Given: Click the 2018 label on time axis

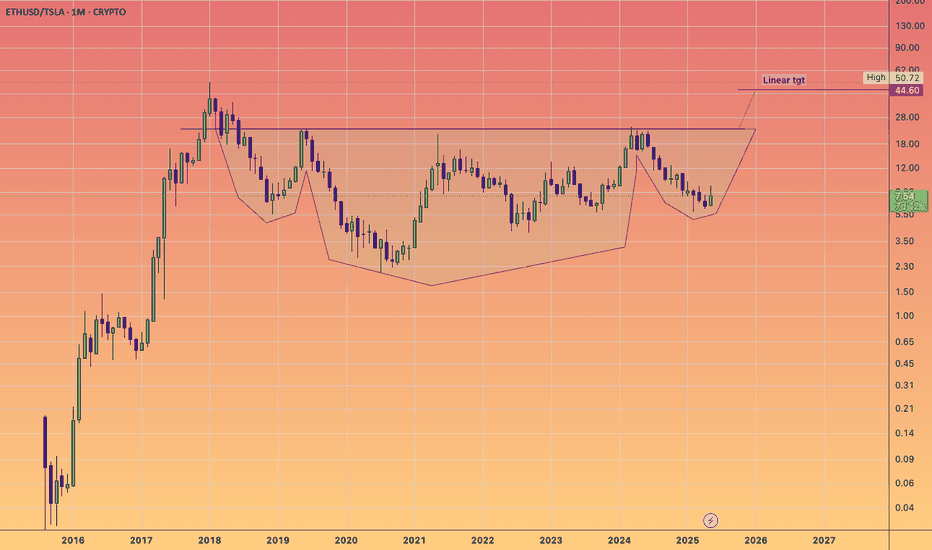Looking at the screenshot, I should coord(209,540).
